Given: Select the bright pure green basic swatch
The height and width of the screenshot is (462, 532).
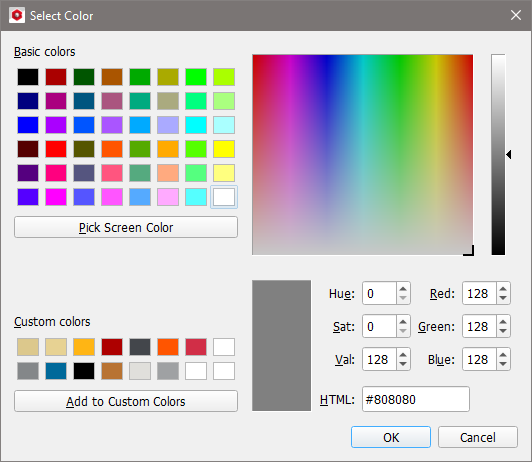Looking at the screenshot, I should [x=196, y=77].
